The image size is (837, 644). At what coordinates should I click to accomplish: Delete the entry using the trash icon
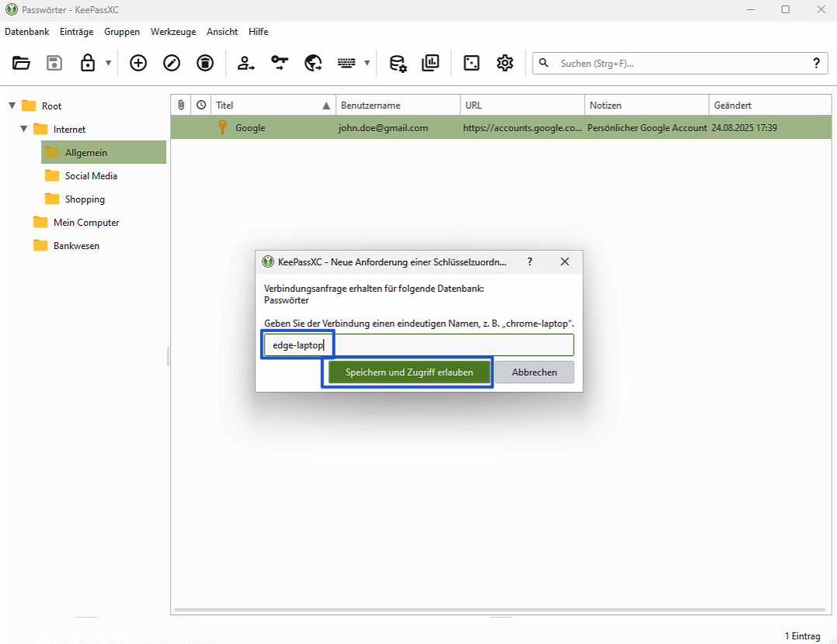205,64
